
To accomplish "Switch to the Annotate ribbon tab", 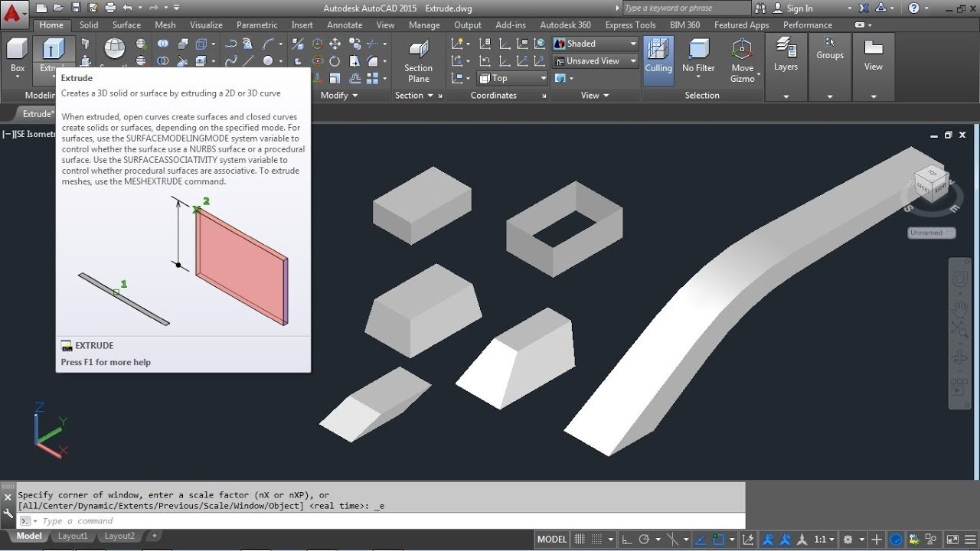I will 345,25.
